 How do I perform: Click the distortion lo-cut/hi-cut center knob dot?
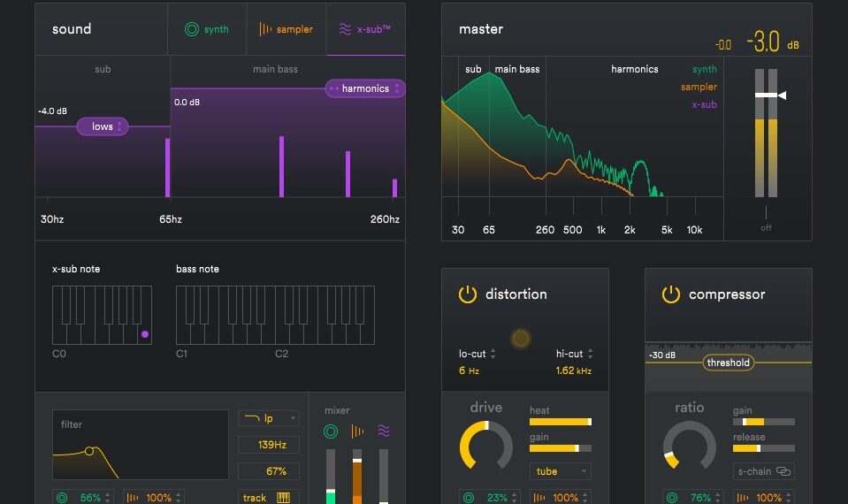[520, 339]
